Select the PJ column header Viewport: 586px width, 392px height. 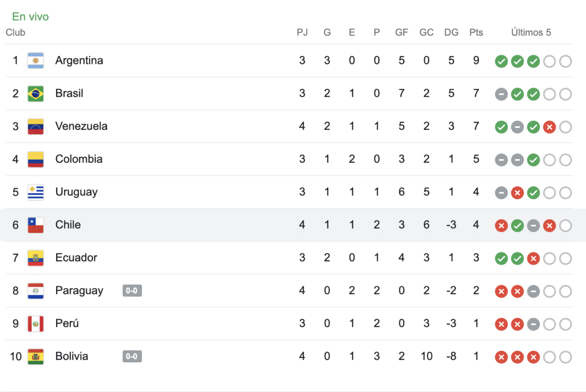[x=303, y=32]
